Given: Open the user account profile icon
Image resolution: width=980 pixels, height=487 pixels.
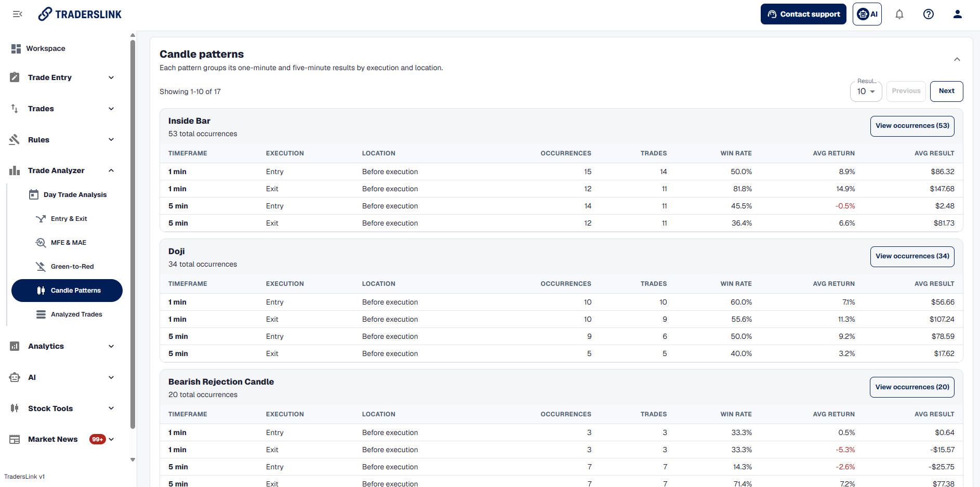Looking at the screenshot, I should (958, 14).
